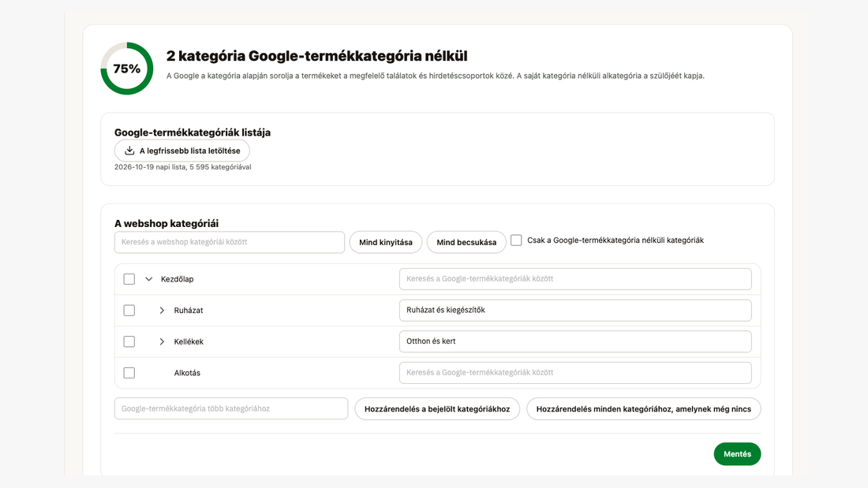Expand all categories with Mind kinyitása
This screenshot has width=868, height=488.
[x=385, y=242]
